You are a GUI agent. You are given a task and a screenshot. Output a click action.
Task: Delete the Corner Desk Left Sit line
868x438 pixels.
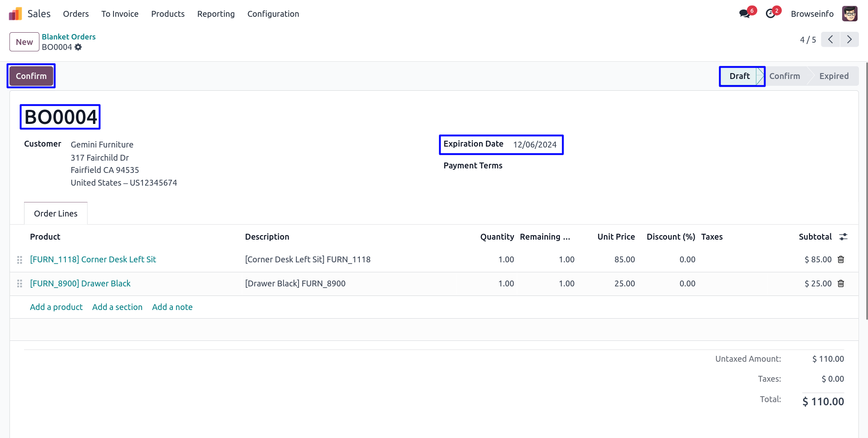pyautogui.click(x=840, y=260)
